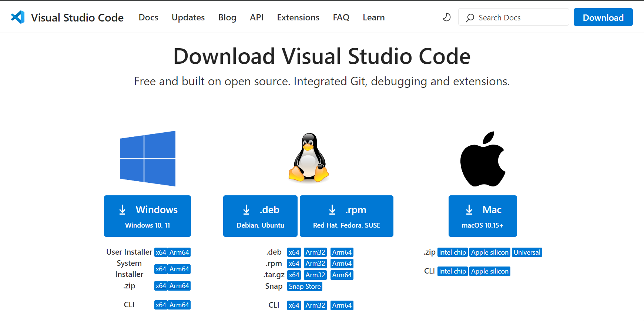This screenshot has height=321, width=644.
Task: Download the Mac .zip for Intel chip
Action: tap(452, 252)
